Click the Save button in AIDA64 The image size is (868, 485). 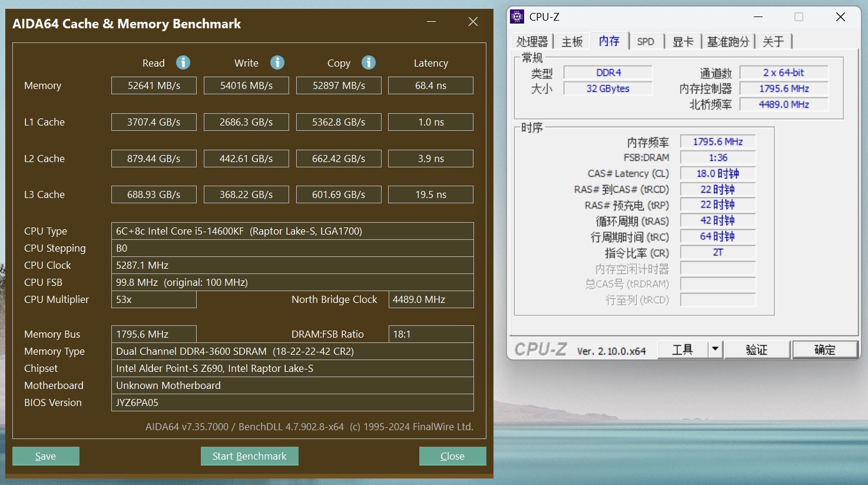tap(46, 456)
